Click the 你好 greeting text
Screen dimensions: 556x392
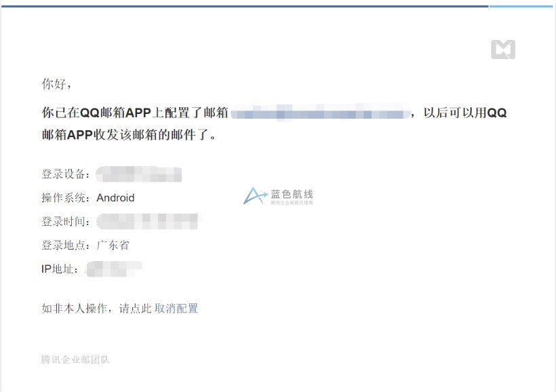tap(56, 84)
